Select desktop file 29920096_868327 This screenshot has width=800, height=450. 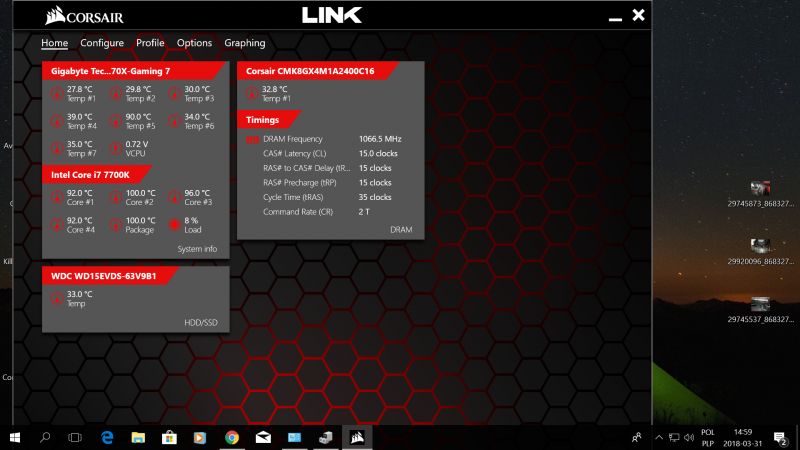click(x=760, y=252)
